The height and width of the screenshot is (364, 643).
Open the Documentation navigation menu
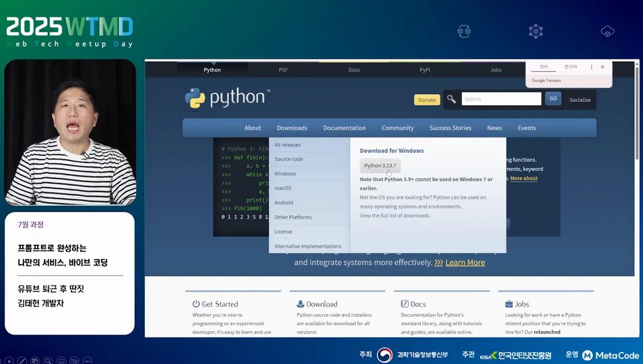tap(344, 128)
